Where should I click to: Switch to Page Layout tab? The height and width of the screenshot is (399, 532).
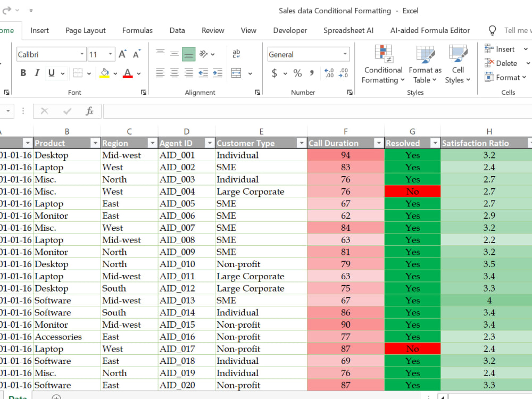(x=86, y=30)
